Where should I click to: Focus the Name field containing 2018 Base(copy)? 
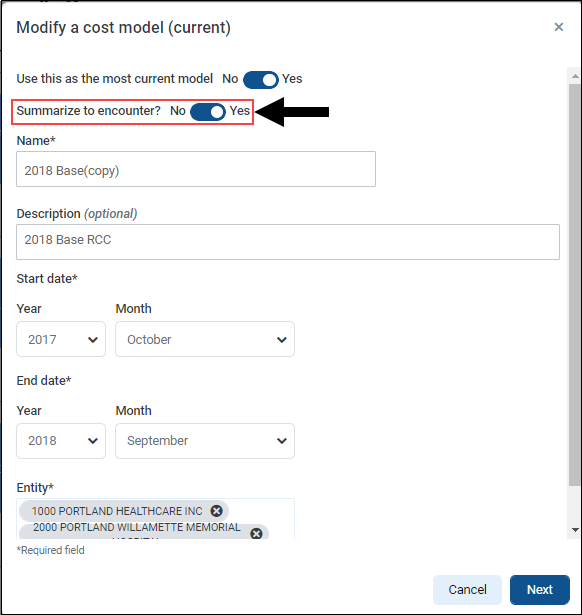click(196, 169)
